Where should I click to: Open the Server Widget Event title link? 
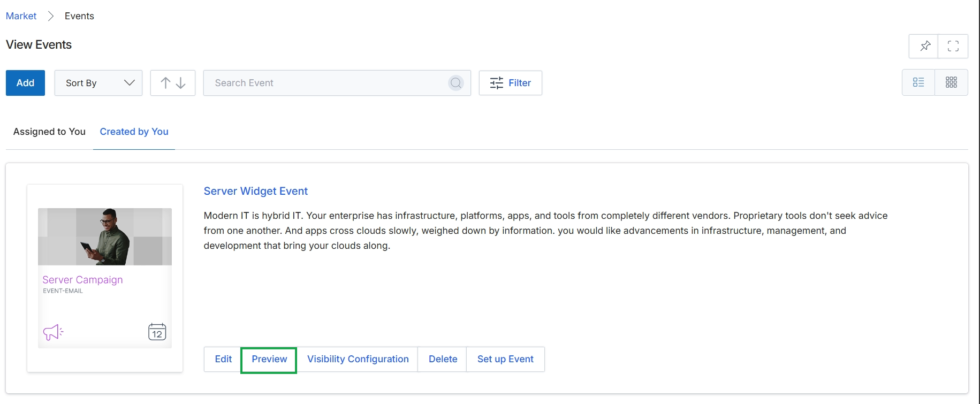[x=256, y=191]
